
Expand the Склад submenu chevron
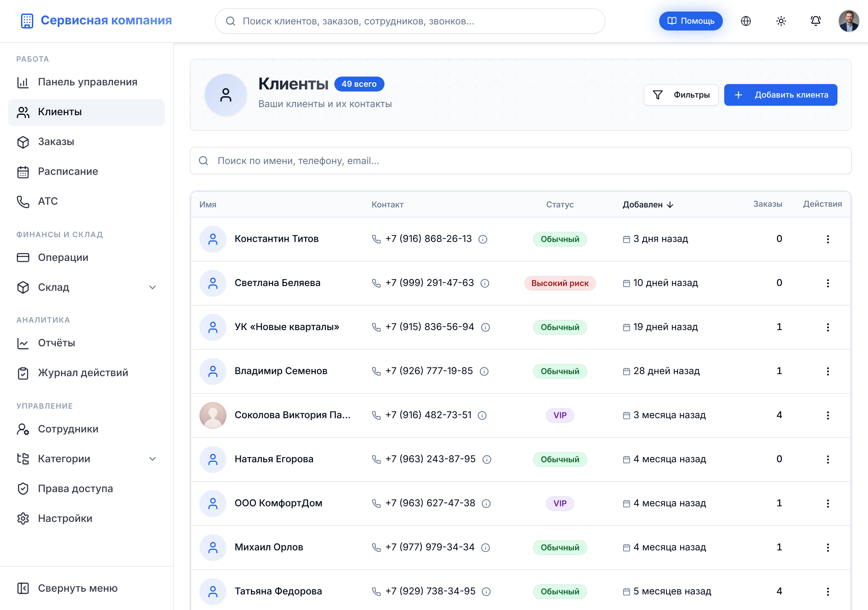point(153,288)
